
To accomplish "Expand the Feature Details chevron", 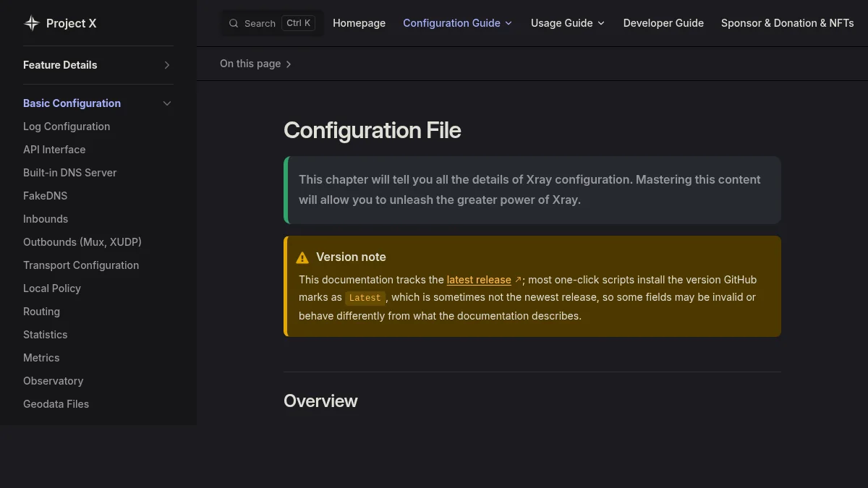I will [x=167, y=65].
